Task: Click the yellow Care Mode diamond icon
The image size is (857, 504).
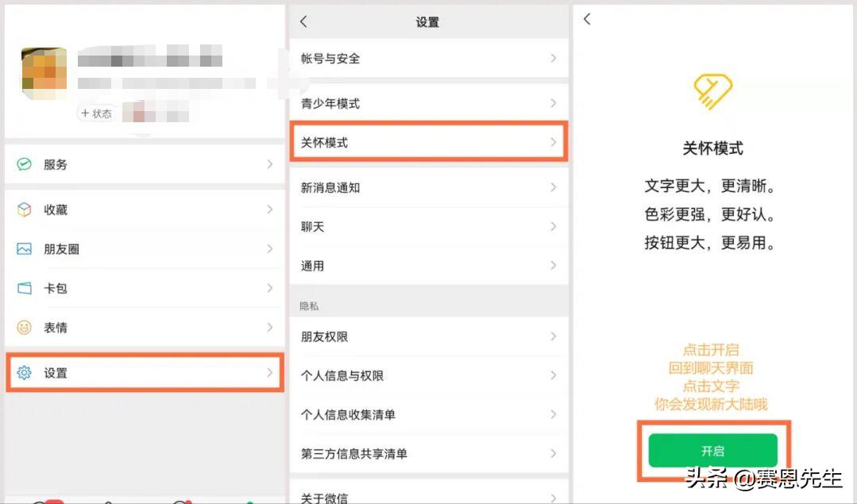Action: [x=712, y=91]
